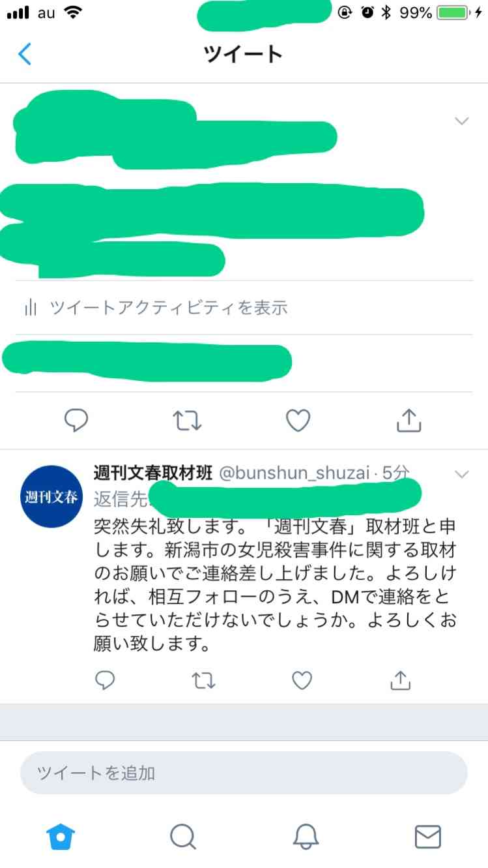This screenshot has height=868, width=488.
Task: Retweet the main tweet
Action: point(188,421)
